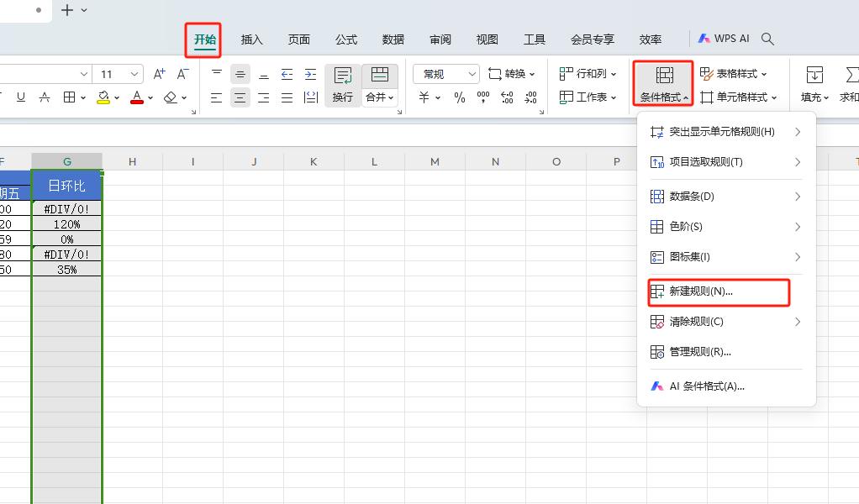Add a new document tab with plus
Screen dimensions: 859x504
pyautogui.click(x=67, y=10)
